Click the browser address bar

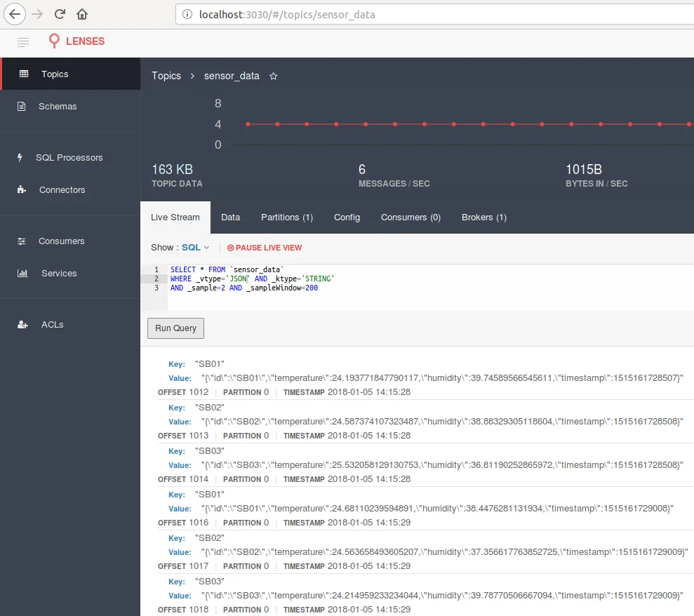434,15
